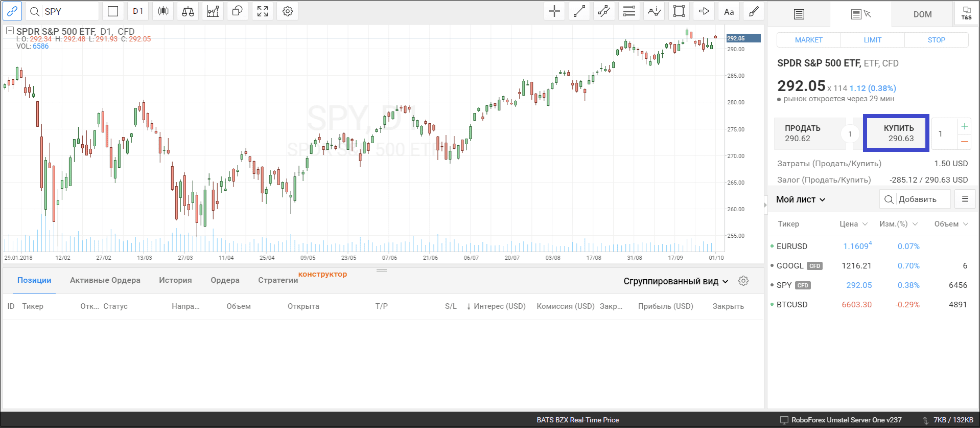980x428 pixels.
Task: Click КУПИТЬ buy button at 290.63
Action: tap(896, 133)
